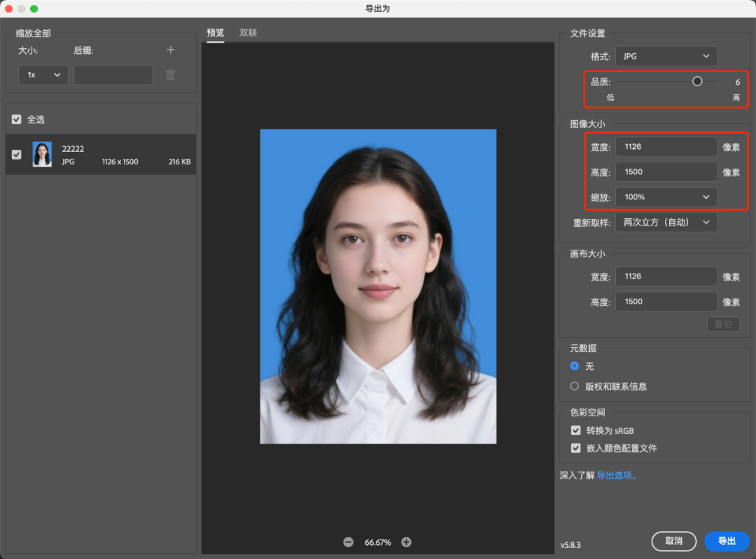Toggle 转换为 sRGB checkbox
756x559 pixels.
(575, 430)
